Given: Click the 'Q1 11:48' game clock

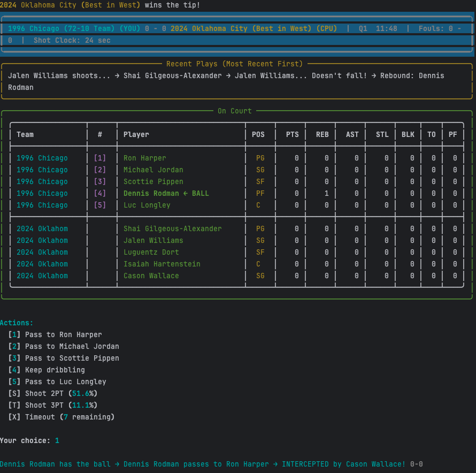Looking at the screenshot, I should (378, 28).
